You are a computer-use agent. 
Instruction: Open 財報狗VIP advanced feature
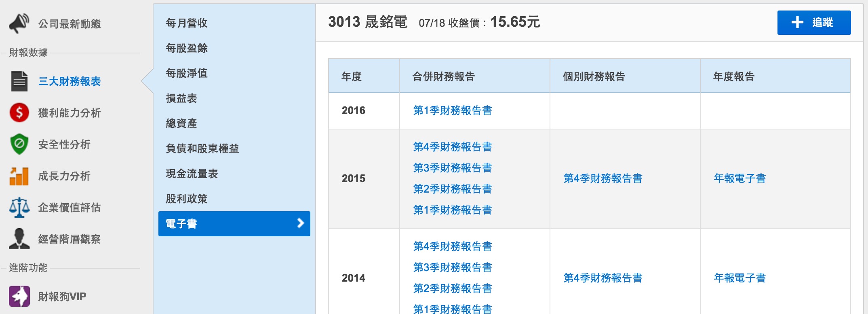62,297
